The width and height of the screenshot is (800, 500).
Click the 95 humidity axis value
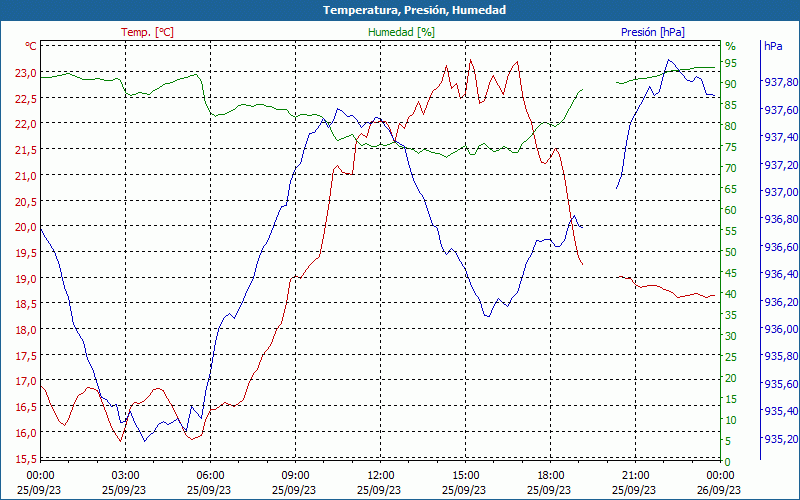pyautogui.click(x=731, y=63)
